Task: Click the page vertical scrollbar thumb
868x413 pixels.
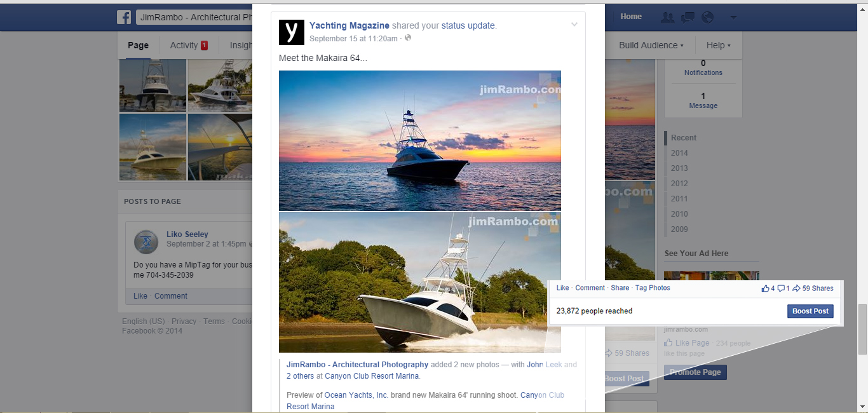Action: point(862,329)
